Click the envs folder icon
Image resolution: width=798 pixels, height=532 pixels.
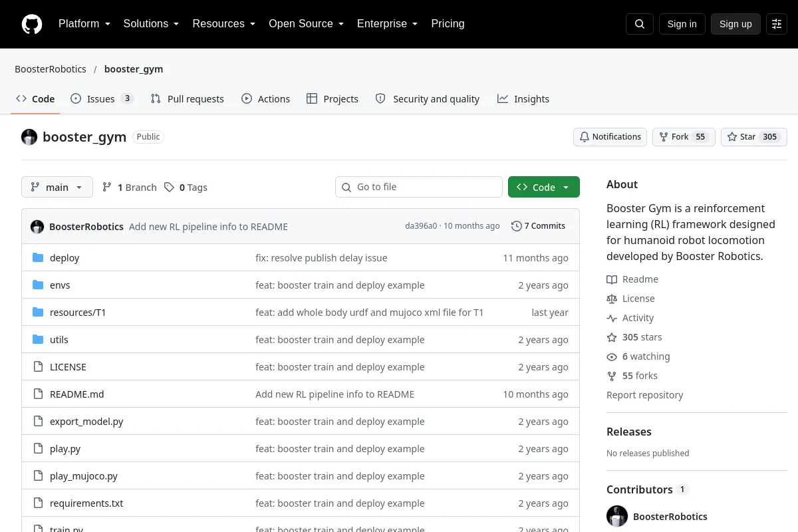point(38,285)
